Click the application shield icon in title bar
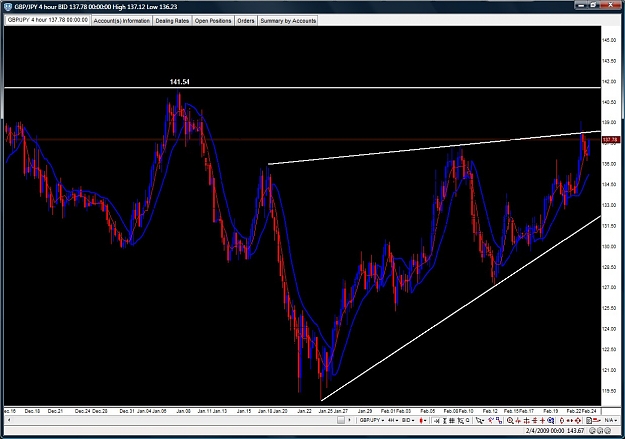This screenshot has height=439, width=625. (x=8, y=6)
